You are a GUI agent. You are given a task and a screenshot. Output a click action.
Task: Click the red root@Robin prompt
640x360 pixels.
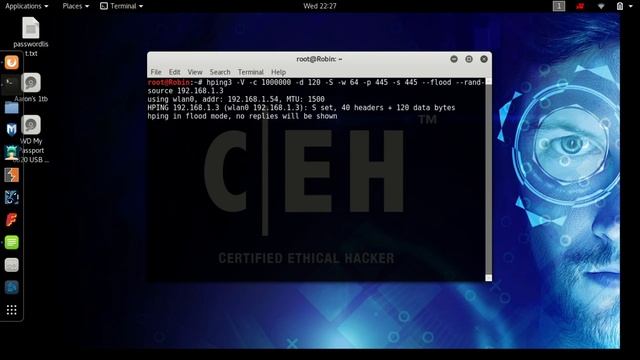(x=169, y=82)
